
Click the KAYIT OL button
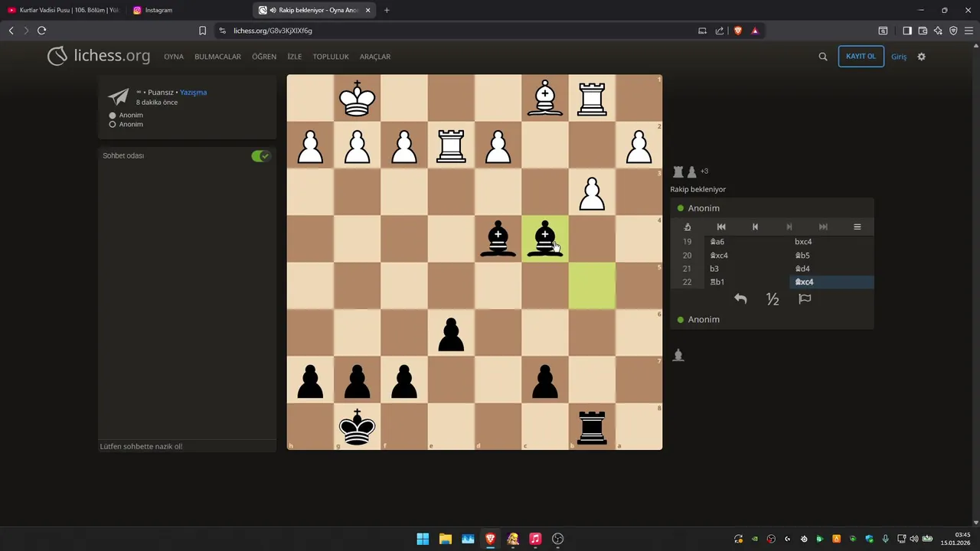point(861,57)
